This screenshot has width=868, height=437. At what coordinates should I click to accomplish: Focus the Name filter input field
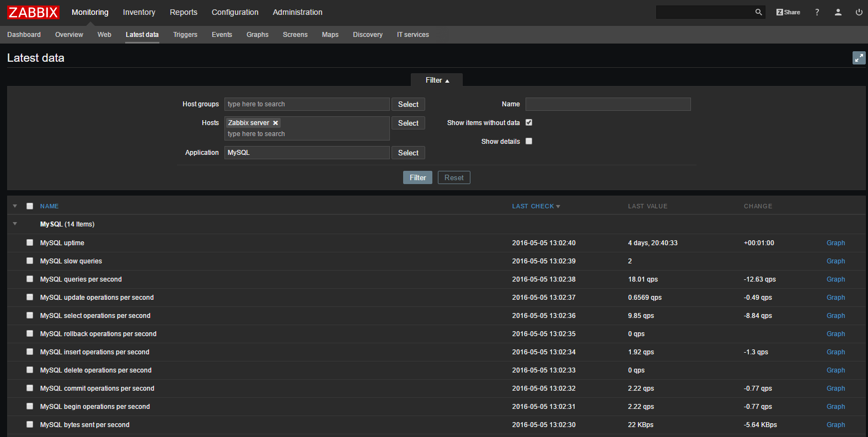click(608, 104)
